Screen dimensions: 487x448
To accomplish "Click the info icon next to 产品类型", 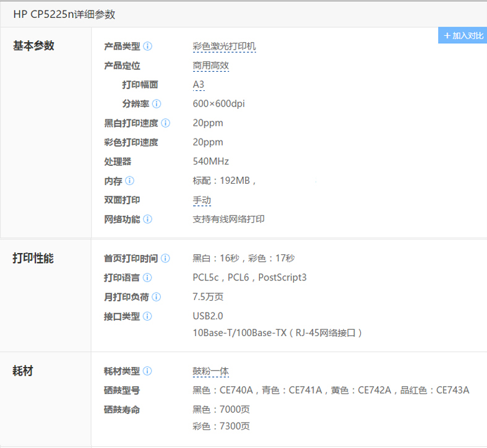I will coord(147,46).
